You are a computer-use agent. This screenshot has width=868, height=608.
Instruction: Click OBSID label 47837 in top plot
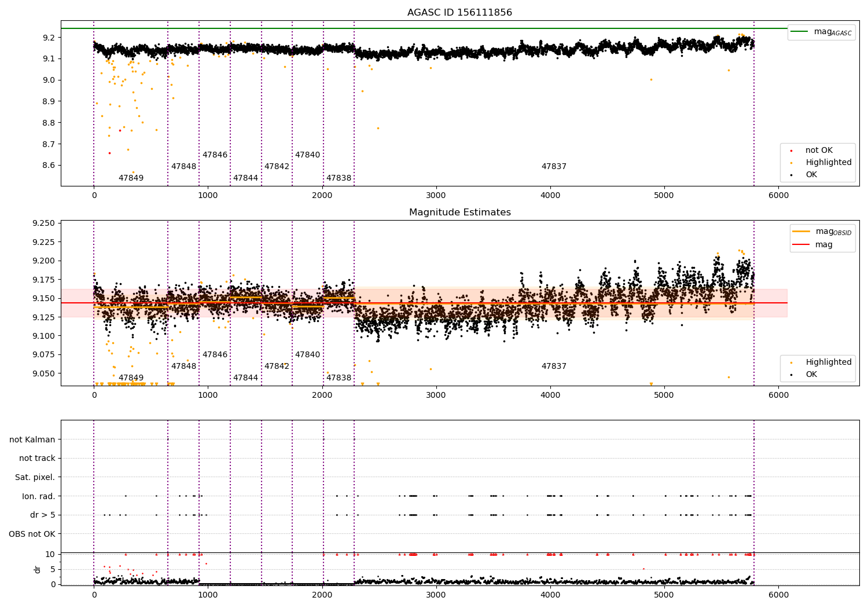tap(554, 167)
